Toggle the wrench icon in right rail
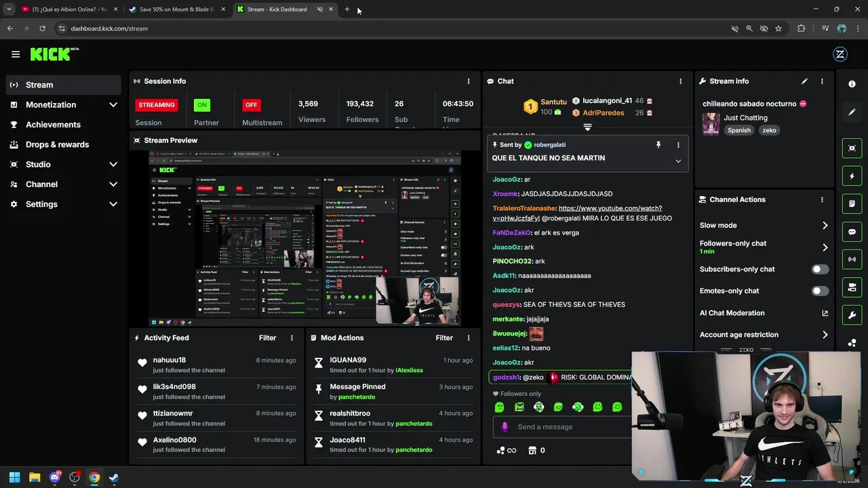The image size is (868, 488). tap(852, 315)
